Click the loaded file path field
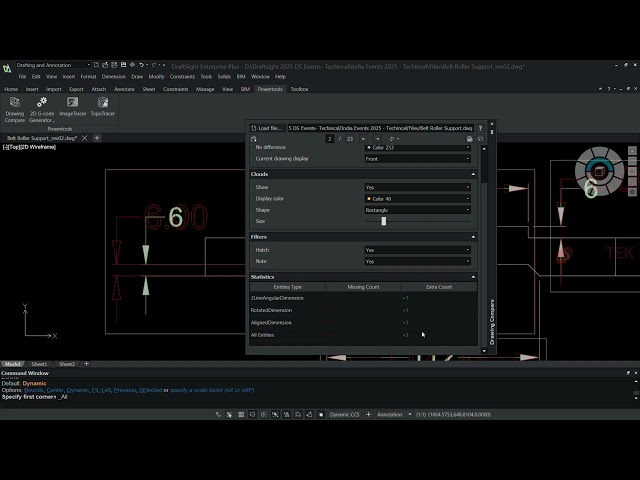This screenshot has width=640, height=480. click(380, 128)
